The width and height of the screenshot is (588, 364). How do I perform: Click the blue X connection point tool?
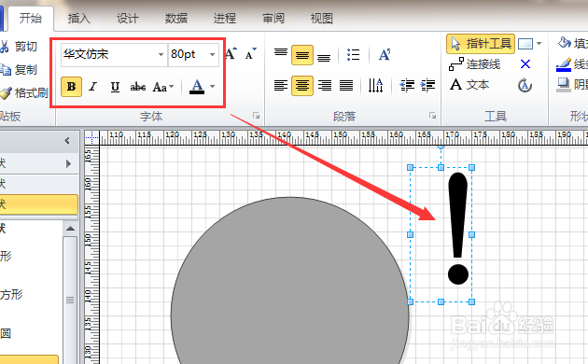point(525,64)
